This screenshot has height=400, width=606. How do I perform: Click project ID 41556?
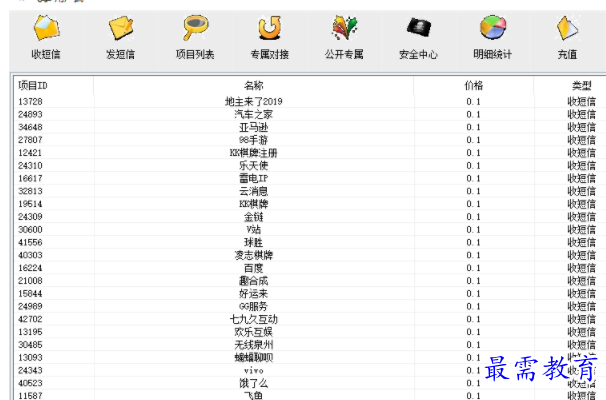coord(30,242)
